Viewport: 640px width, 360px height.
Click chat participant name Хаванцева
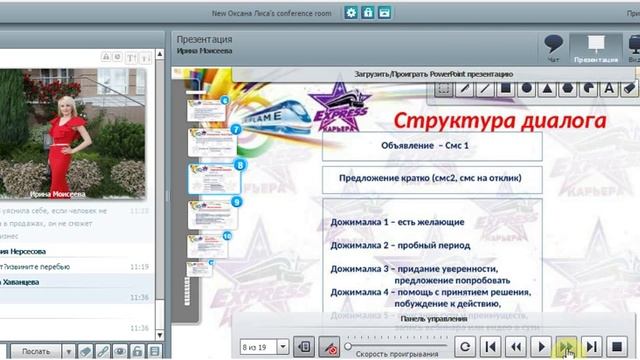[20, 282]
